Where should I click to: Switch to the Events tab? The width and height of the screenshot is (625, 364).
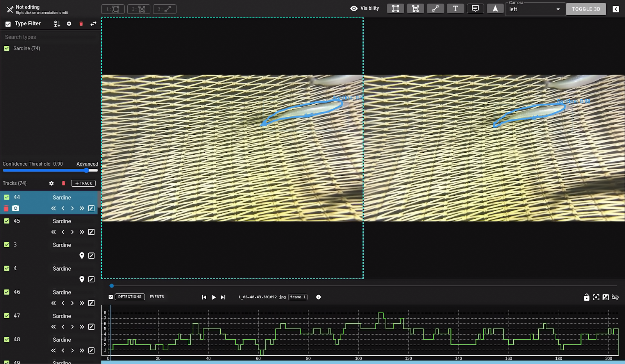coord(157,297)
